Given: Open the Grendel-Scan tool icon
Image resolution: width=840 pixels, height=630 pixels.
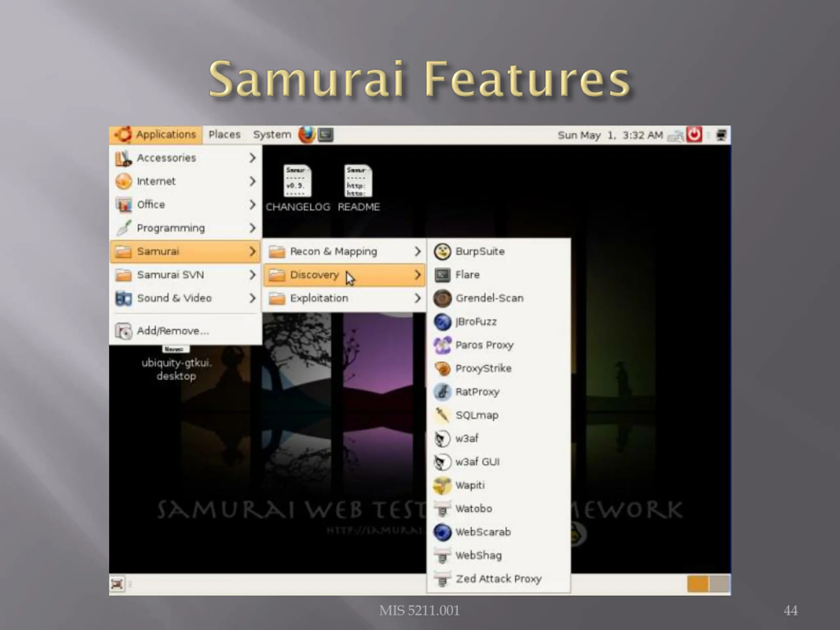Looking at the screenshot, I should tap(442, 299).
